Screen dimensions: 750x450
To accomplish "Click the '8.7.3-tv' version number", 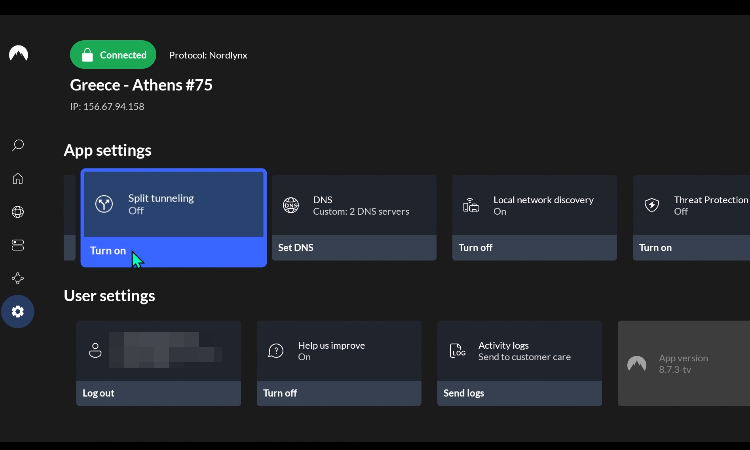I will click(x=675, y=370).
